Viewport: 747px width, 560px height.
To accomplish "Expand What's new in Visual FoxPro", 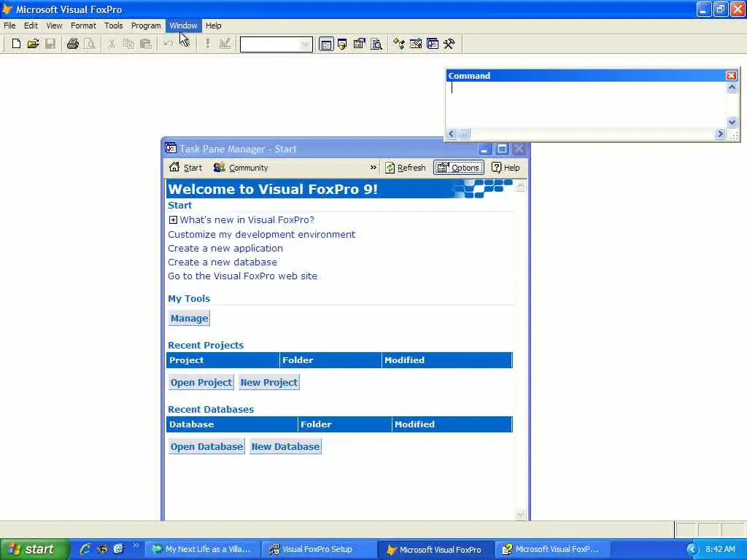I will point(173,220).
